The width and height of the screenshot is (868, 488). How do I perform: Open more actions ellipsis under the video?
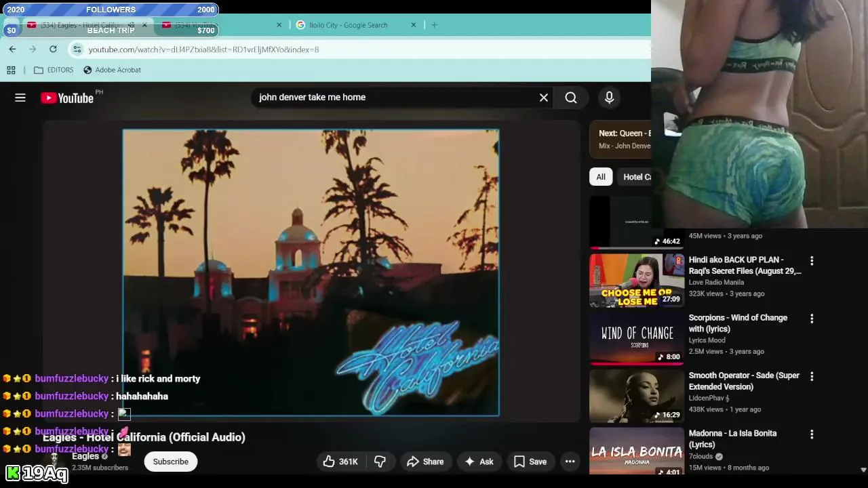point(570,462)
